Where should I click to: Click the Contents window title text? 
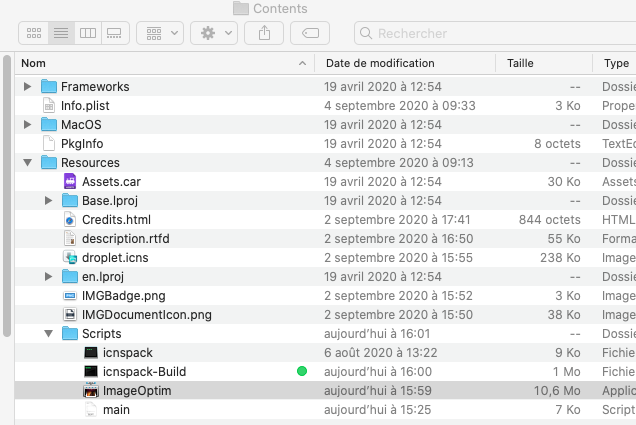click(280, 8)
